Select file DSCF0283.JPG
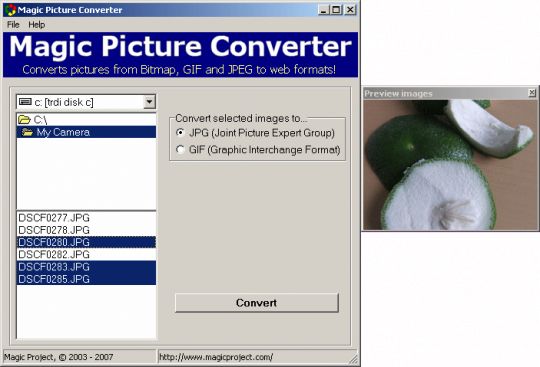This screenshot has width=540, height=367. [86, 267]
